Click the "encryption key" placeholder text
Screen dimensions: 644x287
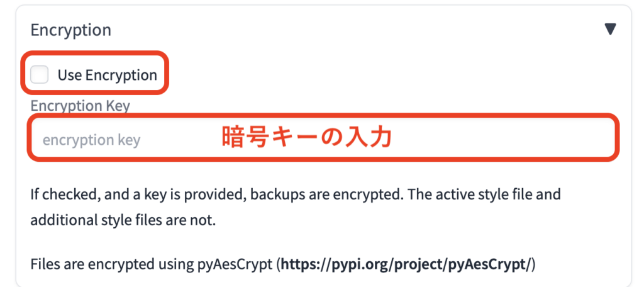[91, 140]
